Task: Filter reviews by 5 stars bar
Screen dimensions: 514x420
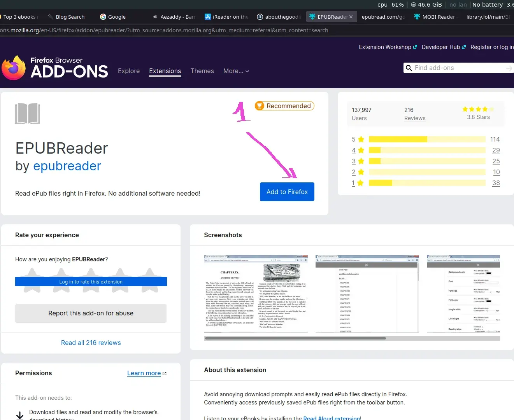Action: (427, 139)
